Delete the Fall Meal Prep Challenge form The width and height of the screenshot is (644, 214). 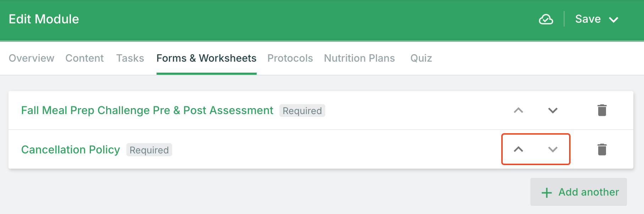602,110
